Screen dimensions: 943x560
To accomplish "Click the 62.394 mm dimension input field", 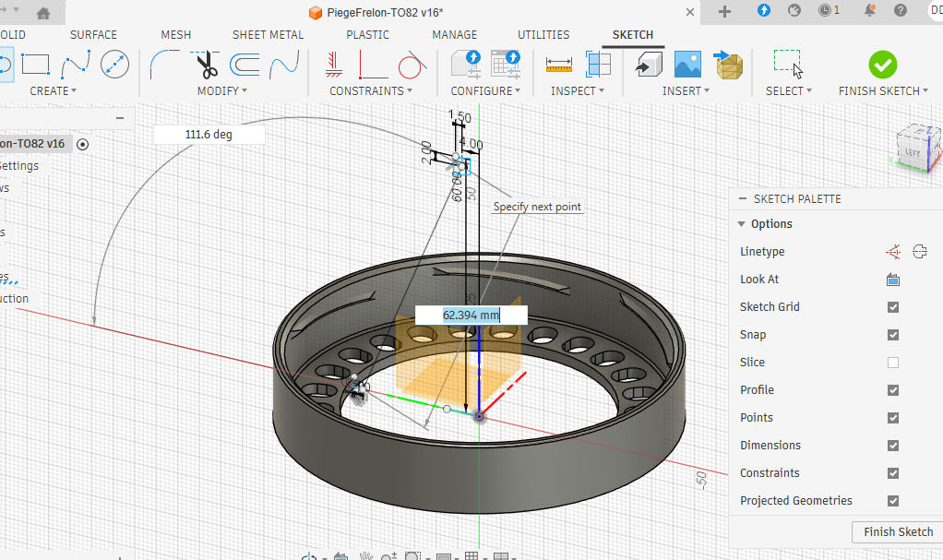I will [x=471, y=316].
